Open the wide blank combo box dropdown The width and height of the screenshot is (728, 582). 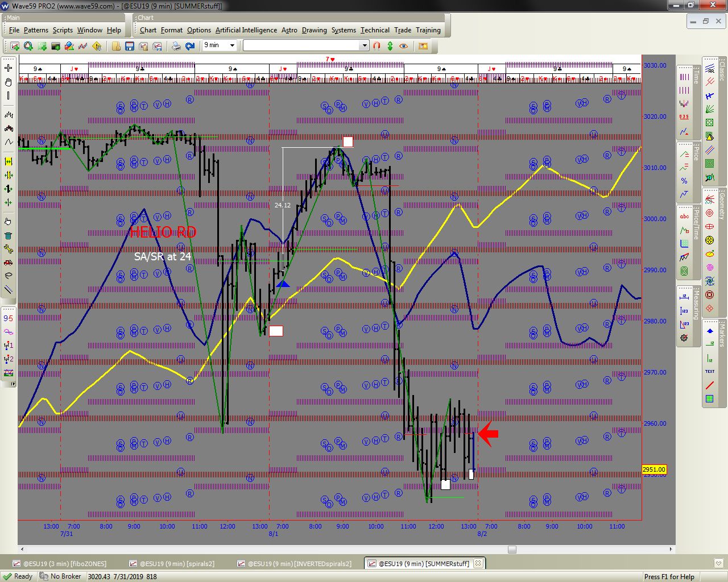tap(365, 45)
